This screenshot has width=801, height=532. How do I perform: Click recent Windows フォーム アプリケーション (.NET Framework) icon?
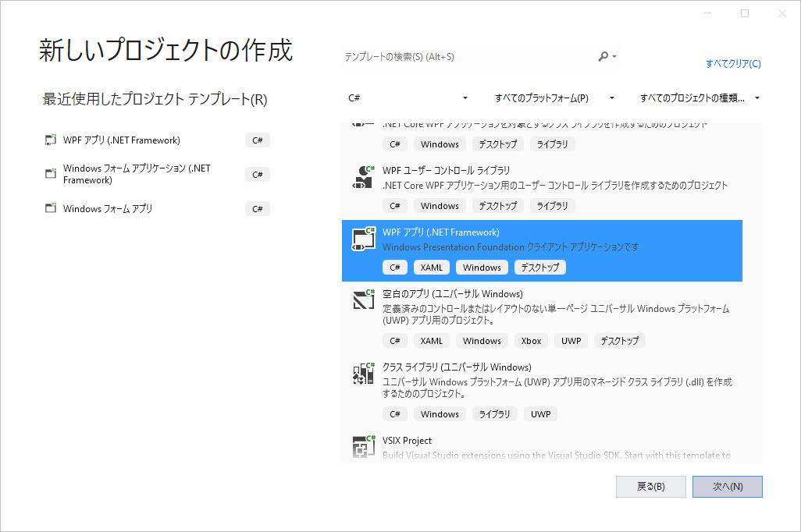point(51,174)
